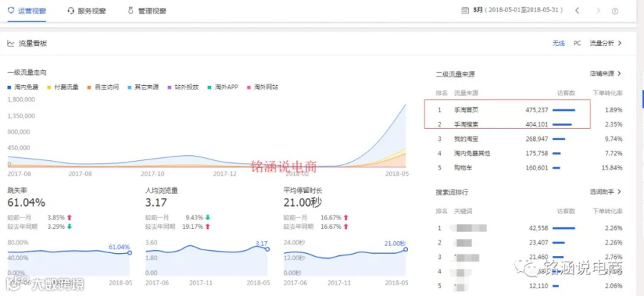Click the medal icon of 管理视窗
The height and width of the screenshot is (296, 644).
coord(131,11)
